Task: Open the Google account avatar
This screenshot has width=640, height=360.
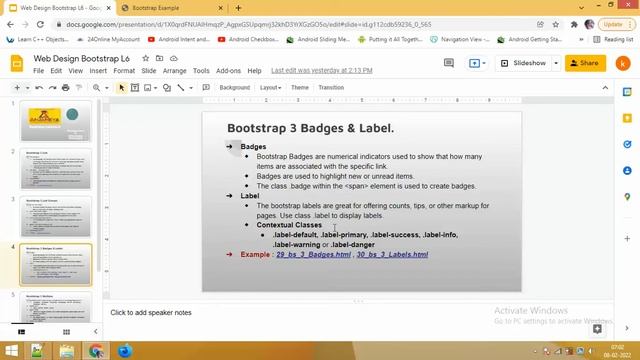Action: point(623,64)
